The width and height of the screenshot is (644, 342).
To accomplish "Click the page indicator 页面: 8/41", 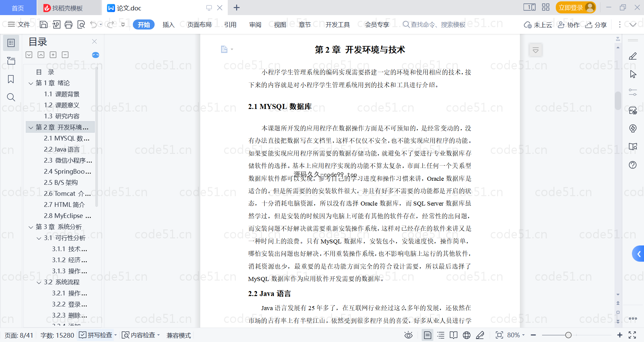I will click(19, 335).
